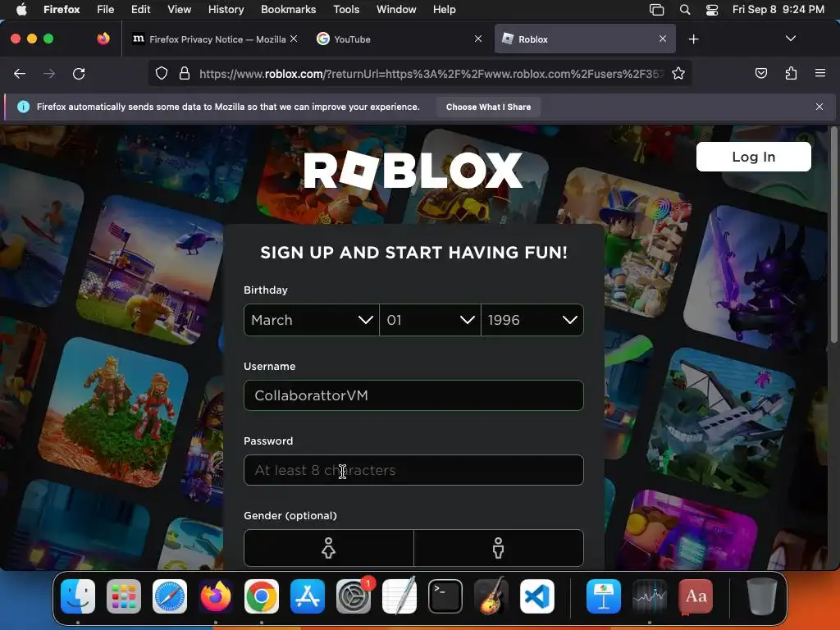The width and height of the screenshot is (840, 630).
Task: Launch Google Chrome from the Dock
Action: coord(262,596)
